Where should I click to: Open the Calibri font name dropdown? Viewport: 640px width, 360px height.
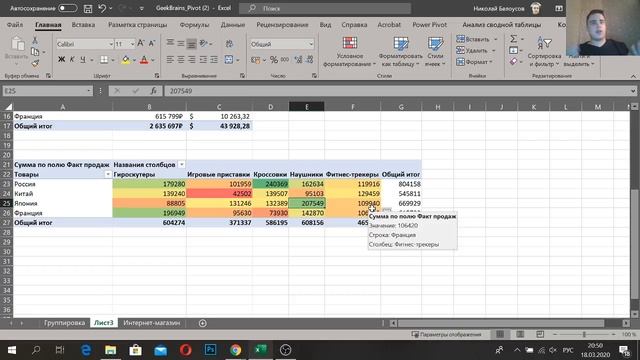click(111, 44)
